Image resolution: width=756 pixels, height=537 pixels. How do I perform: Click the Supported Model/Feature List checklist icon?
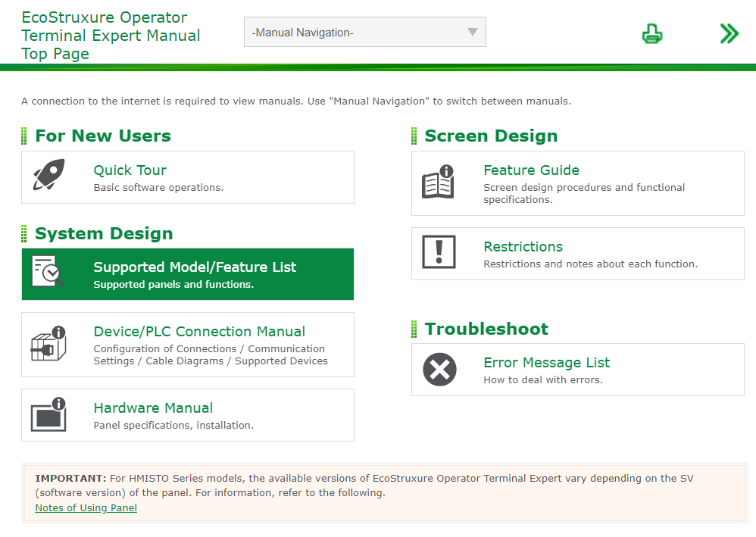[x=47, y=271]
